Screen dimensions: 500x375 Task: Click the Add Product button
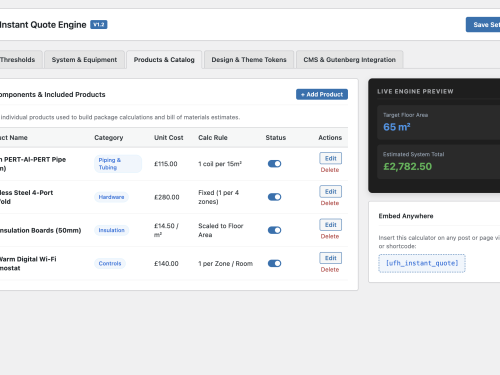pyautogui.click(x=322, y=94)
